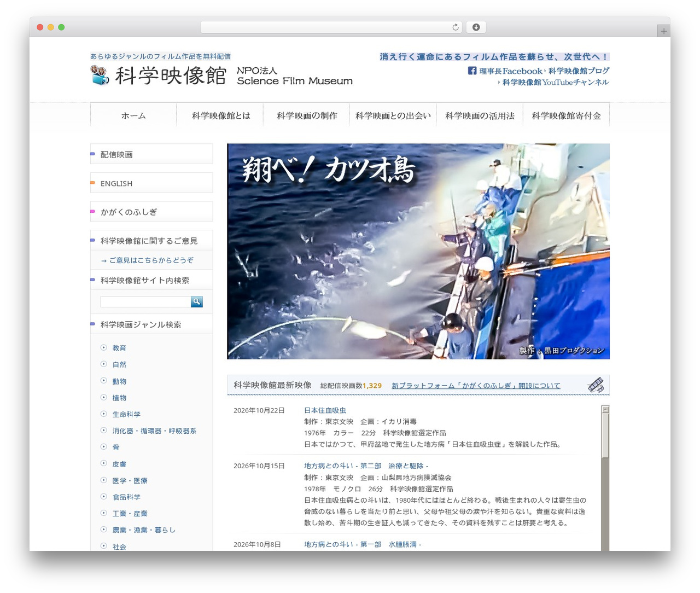Select the 教育 genre link
This screenshot has height=593, width=700.
click(119, 348)
